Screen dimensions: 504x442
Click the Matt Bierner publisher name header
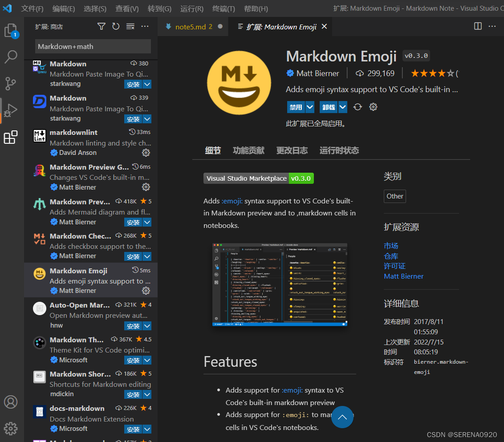coord(317,73)
